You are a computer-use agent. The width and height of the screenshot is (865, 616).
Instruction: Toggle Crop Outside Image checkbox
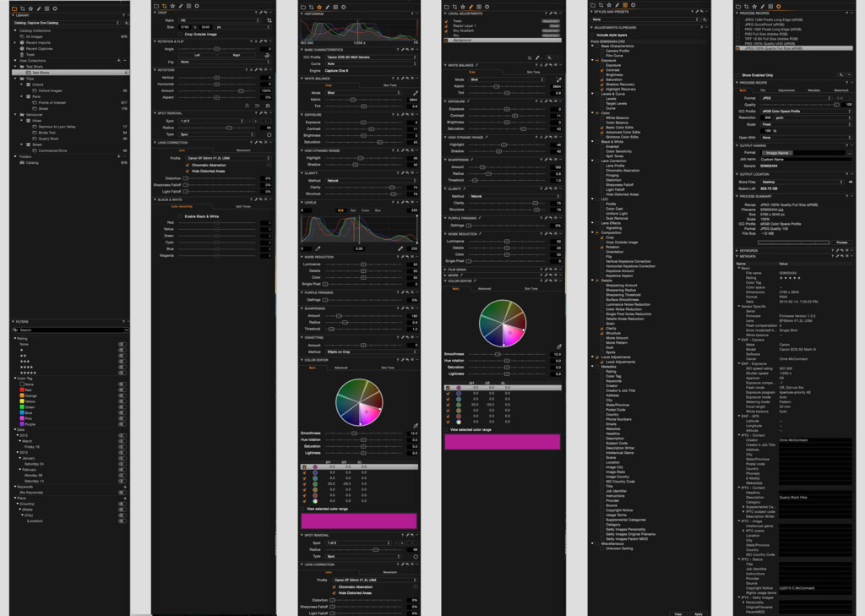click(x=181, y=34)
